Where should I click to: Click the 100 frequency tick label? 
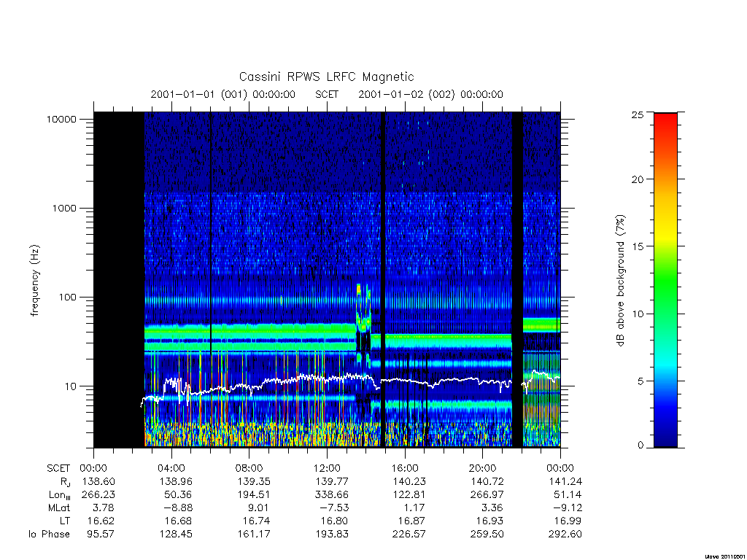click(67, 297)
